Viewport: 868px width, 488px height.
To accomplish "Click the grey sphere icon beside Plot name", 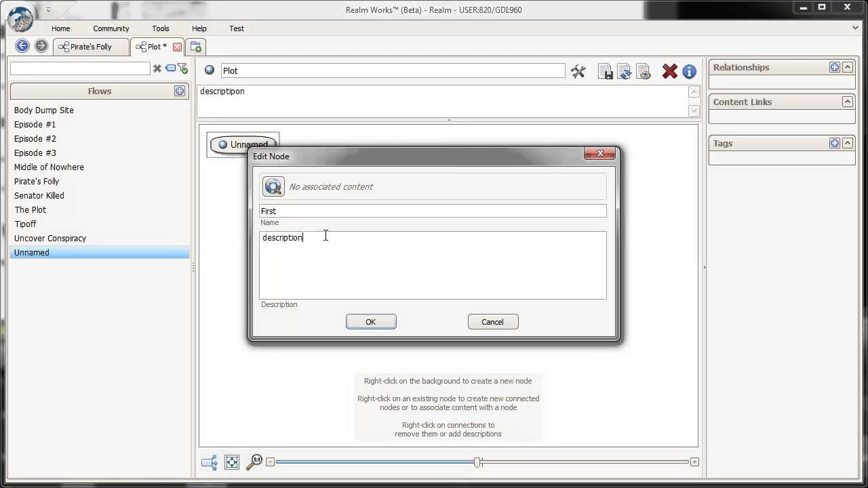I will (x=210, y=70).
